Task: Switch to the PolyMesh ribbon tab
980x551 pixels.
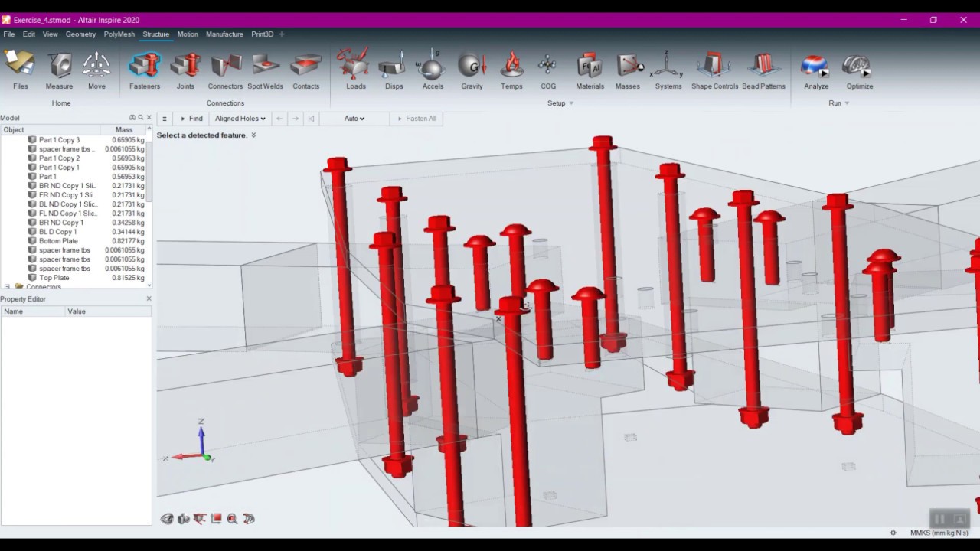Action: (x=119, y=34)
